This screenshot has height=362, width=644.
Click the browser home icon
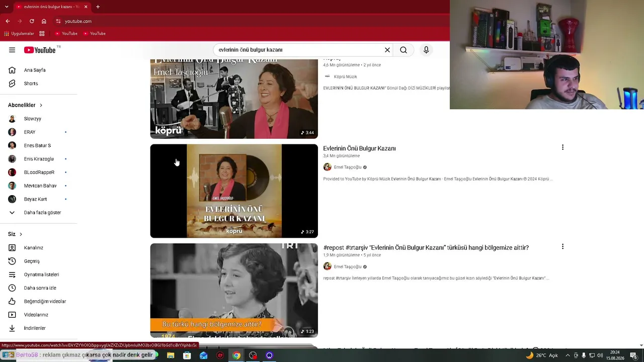pyautogui.click(x=44, y=21)
